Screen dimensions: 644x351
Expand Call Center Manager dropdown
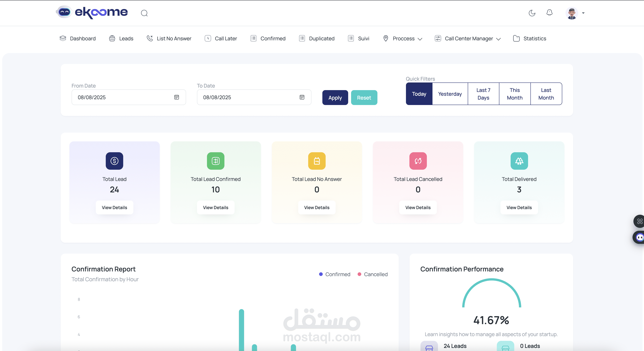point(468,39)
